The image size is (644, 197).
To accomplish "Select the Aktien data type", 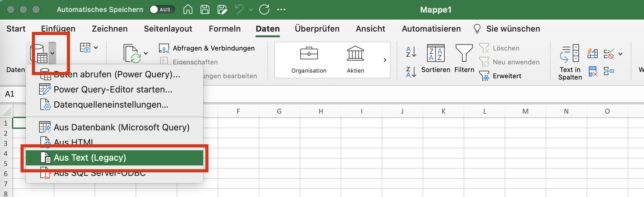I will pyautogui.click(x=355, y=60).
